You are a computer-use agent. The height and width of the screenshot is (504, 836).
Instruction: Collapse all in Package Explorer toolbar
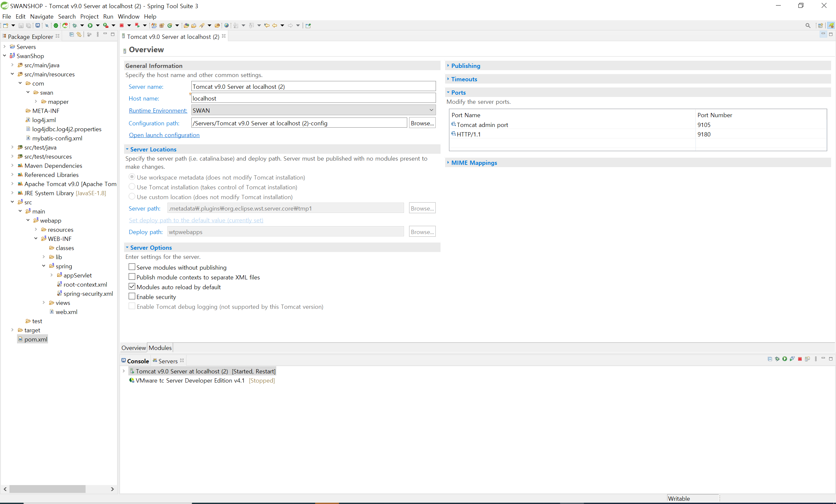71,35
